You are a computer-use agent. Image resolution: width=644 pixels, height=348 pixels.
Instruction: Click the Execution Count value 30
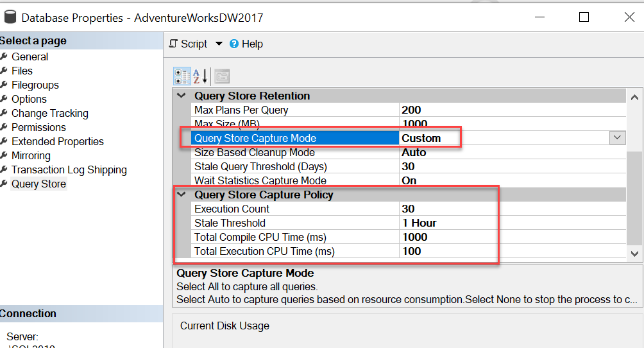point(408,209)
